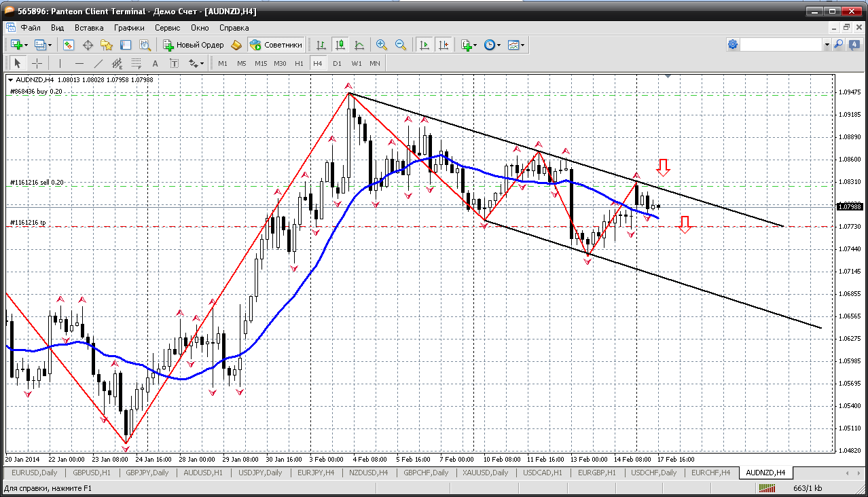Open the Market Watch window icon
This screenshot has width=868, height=497.
pos(69,45)
